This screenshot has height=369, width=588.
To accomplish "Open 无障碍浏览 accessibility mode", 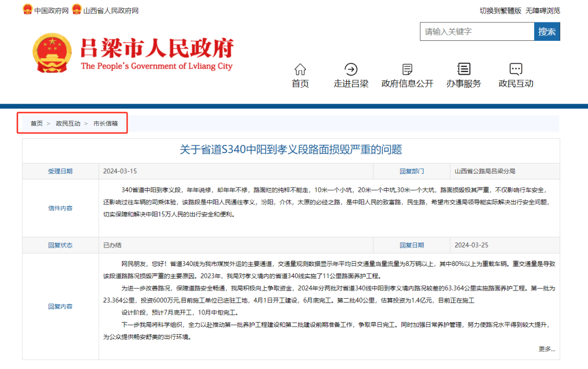I will (543, 10).
